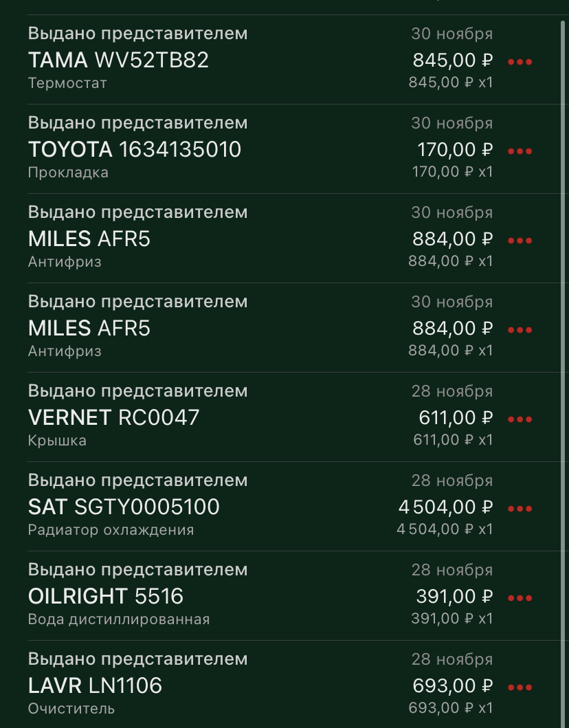569x728 pixels.
Task: Open three-dot menu for TAMA WV52TB82
Action: point(520,62)
